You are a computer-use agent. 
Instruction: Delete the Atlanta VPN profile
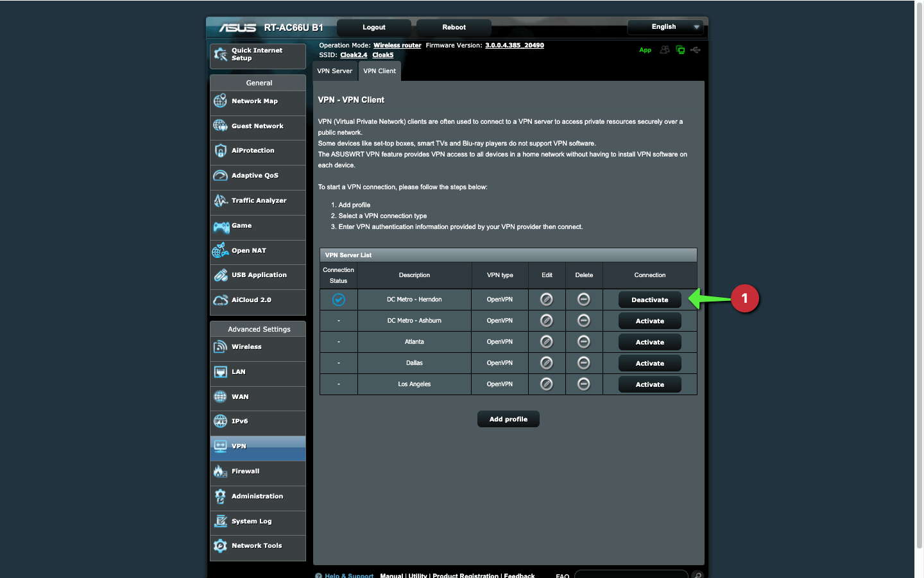tap(584, 342)
